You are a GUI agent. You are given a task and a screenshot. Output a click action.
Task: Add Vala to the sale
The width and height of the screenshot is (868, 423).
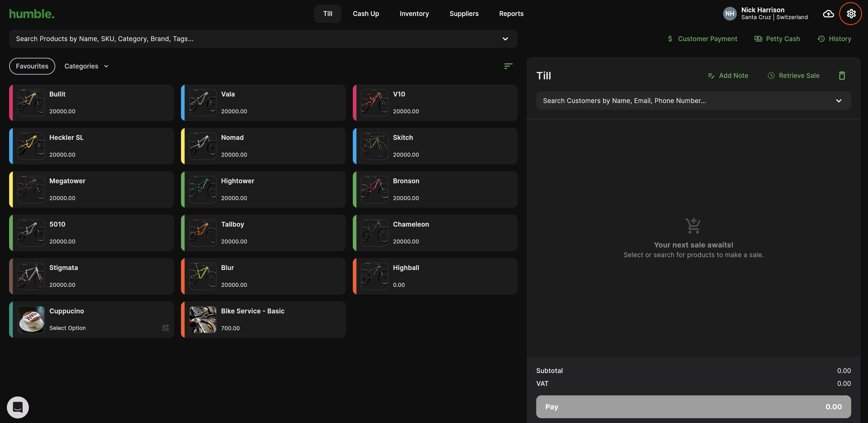point(263,103)
